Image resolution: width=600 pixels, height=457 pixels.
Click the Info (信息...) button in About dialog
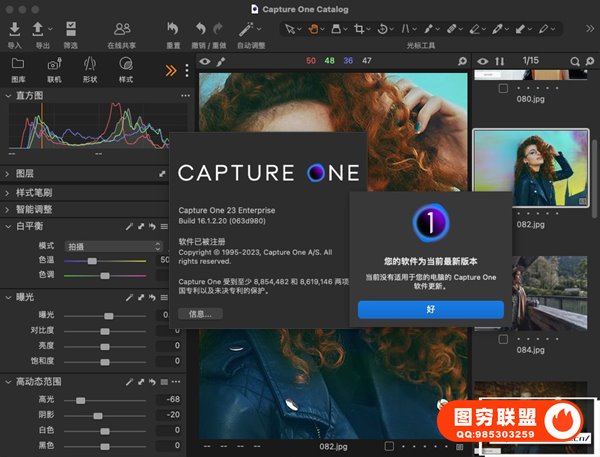coord(201,313)
